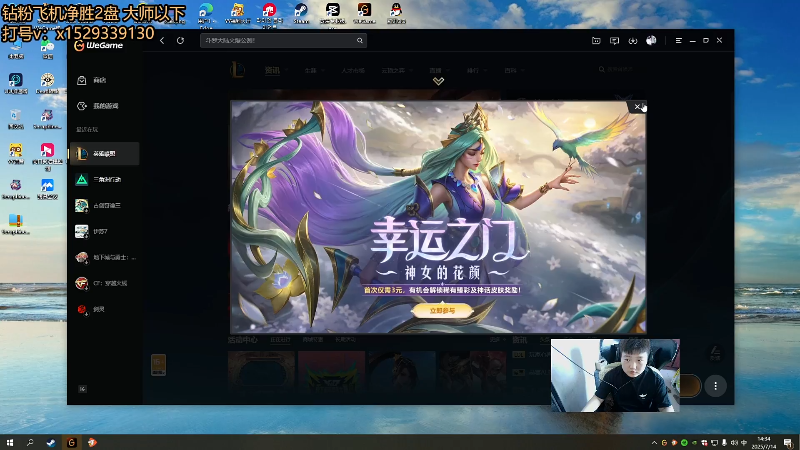Show hidden system tray icons

point(654,442)
